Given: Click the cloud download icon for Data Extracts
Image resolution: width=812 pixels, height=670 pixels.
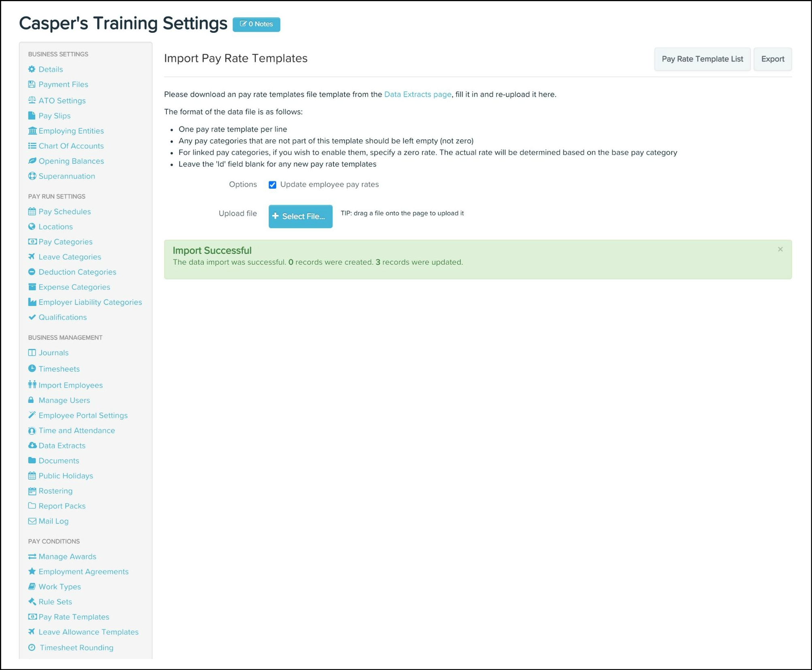Looking at the screenshot, I should [x=32, y=445].
